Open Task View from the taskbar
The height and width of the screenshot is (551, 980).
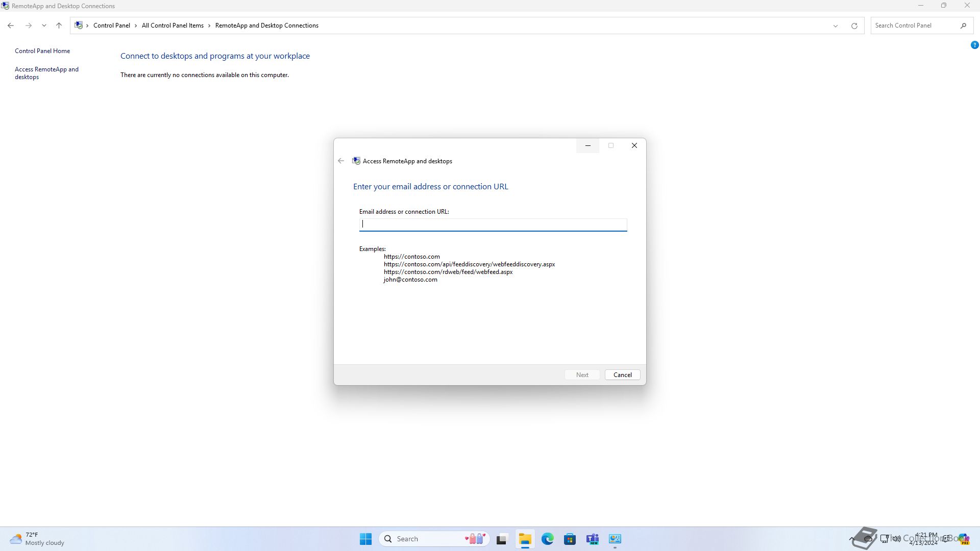502,539
